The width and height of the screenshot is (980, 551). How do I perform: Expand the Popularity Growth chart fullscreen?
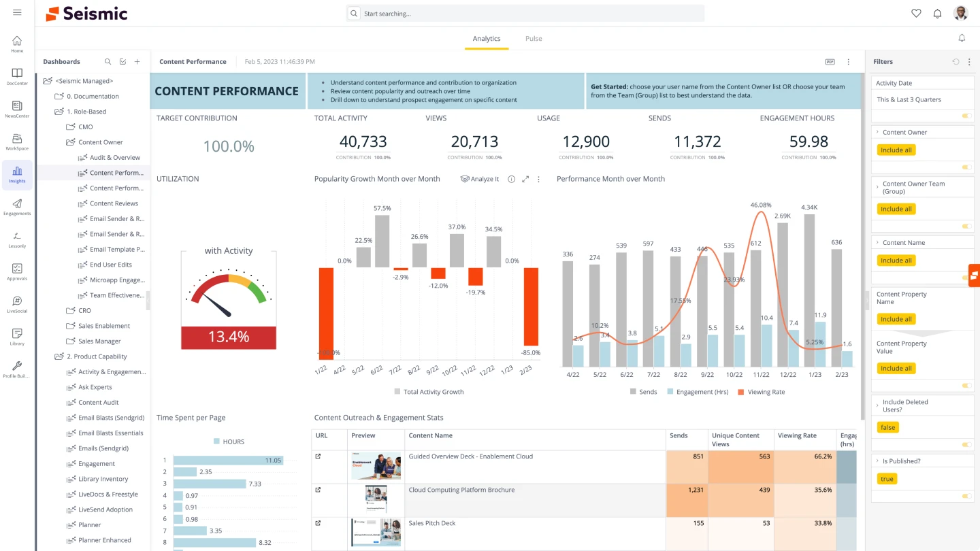[525, 179]
